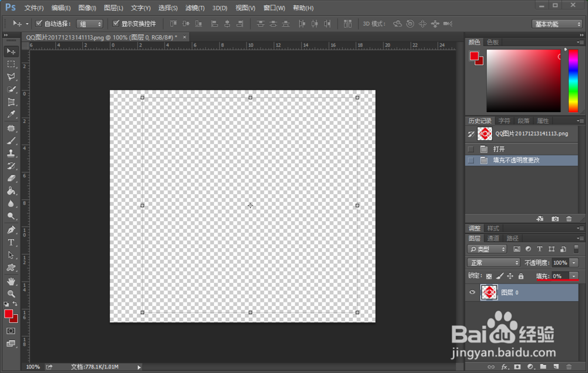
Task: Select the Brush tool
Action: 11,141
